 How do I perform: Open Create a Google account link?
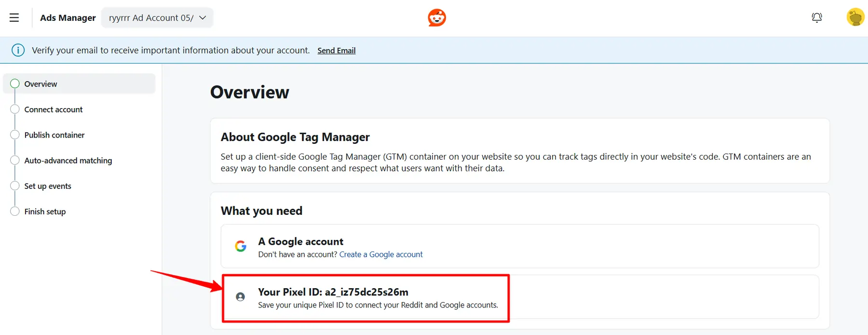(381, 254)
